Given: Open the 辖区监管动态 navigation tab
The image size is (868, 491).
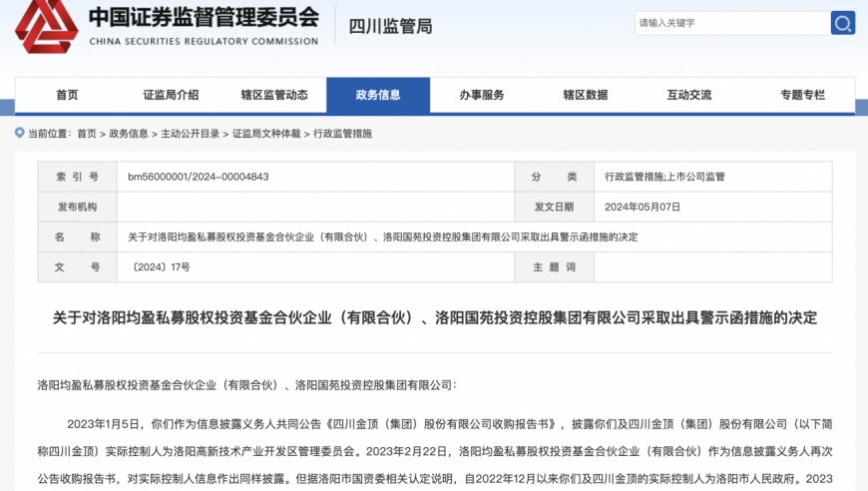Looking at the screenshot, I should [274, 95].
